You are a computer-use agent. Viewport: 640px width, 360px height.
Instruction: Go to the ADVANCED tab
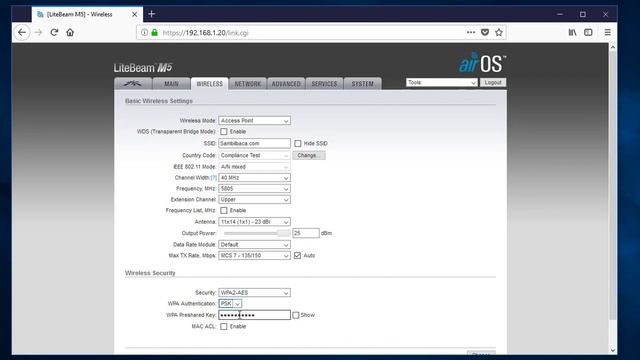pyautogui.click(x=286, y=83)
